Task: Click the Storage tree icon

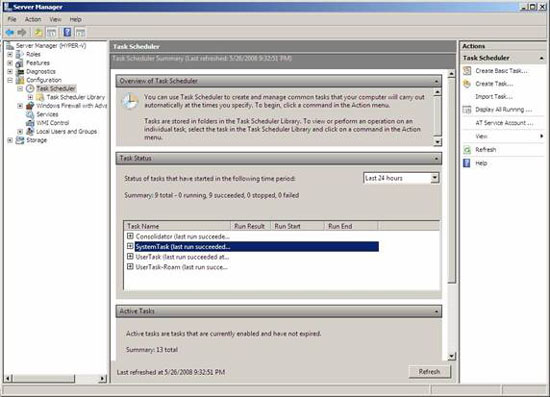Action: [20, 140]
